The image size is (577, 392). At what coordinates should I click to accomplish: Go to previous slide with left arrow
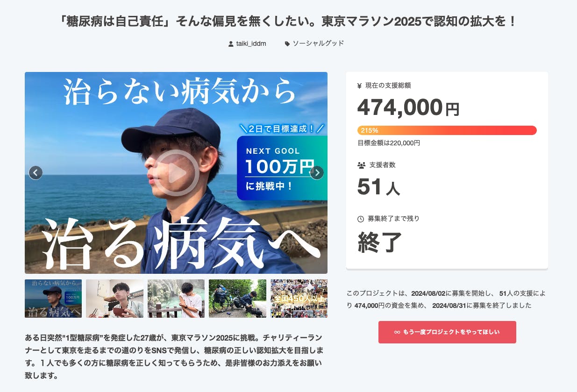tap(36, 173)
